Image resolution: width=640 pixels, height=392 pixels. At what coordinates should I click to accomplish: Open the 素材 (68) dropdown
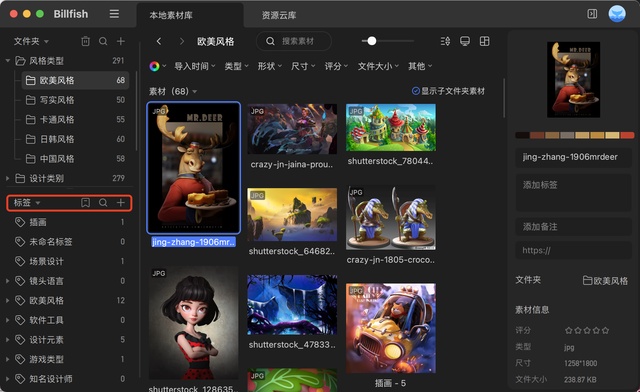pyautogui.click(x=173, y=91)
